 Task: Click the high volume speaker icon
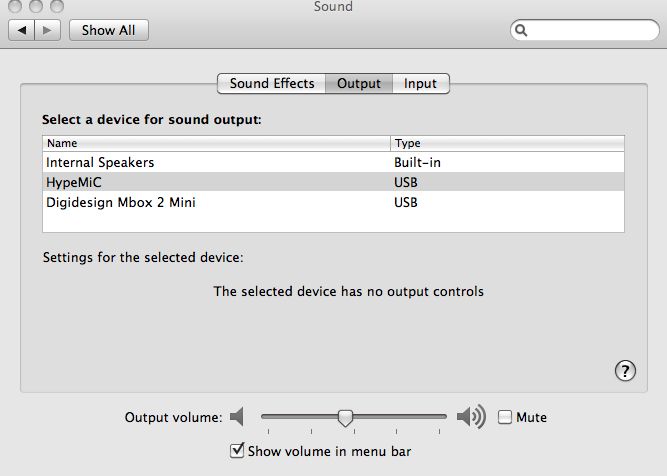click(x=471, y=416)
